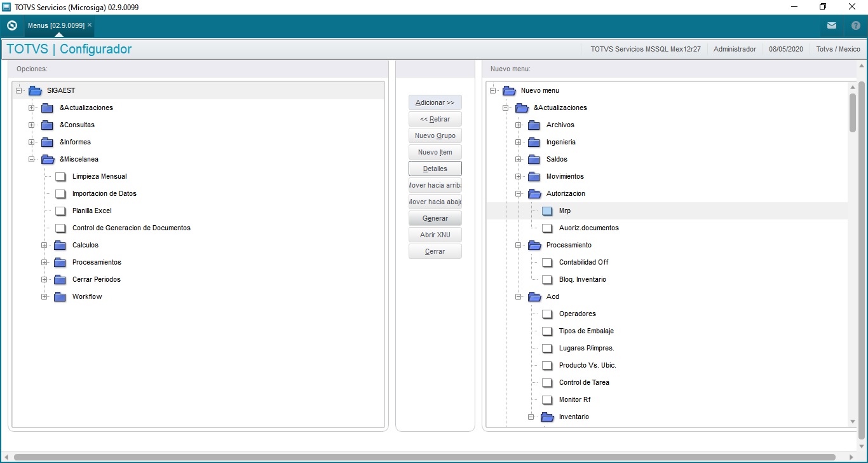The width and height of the screenshot is (868, 463).
Task: Select the SIGAEST folder icon
Action: [35, 90]
